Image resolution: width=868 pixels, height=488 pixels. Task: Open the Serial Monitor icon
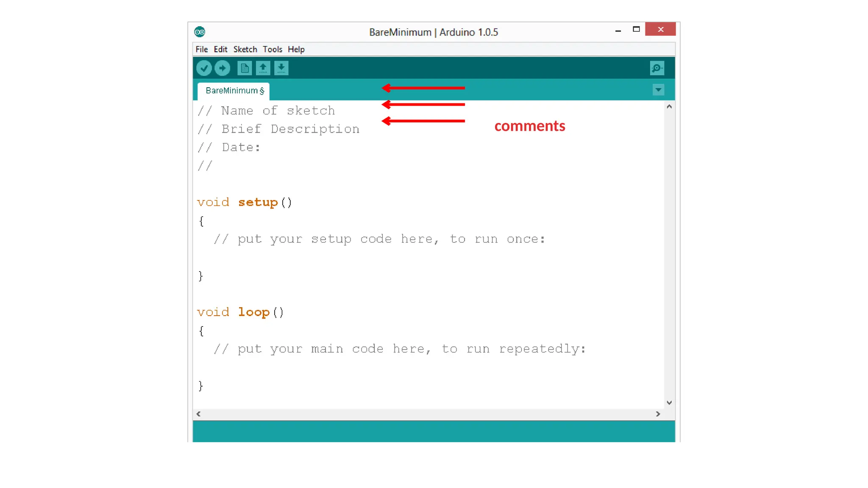(x=657, y=68)
